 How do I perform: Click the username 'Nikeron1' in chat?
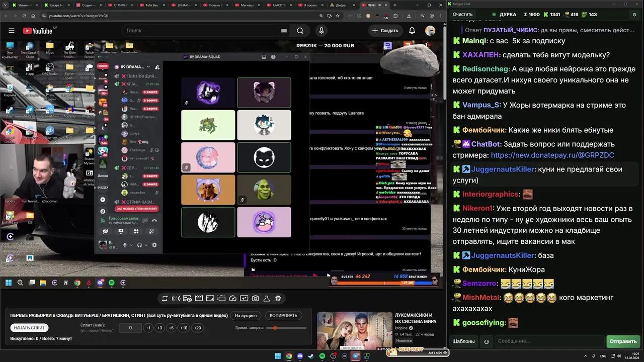pos(478,208)
